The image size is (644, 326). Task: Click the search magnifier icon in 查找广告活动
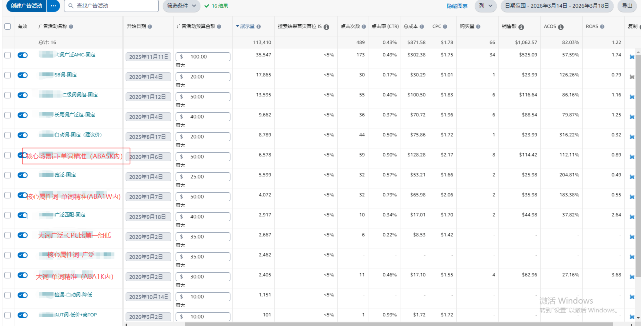point(71,6)
